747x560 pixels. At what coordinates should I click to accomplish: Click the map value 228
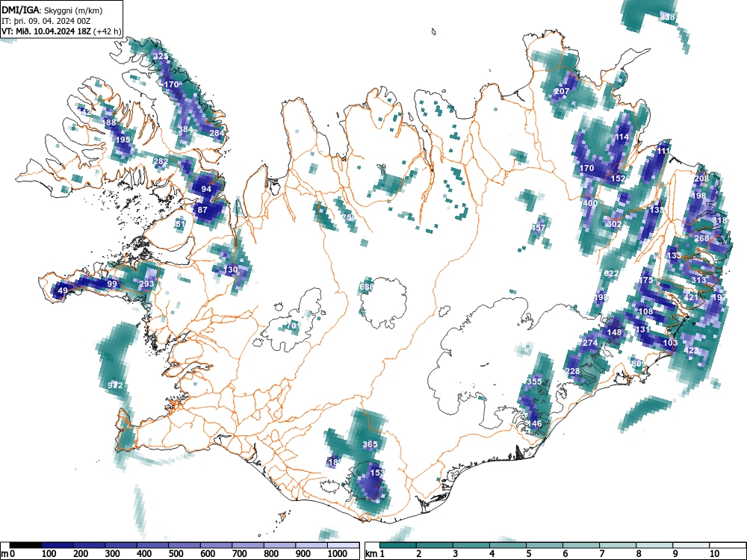573,371
